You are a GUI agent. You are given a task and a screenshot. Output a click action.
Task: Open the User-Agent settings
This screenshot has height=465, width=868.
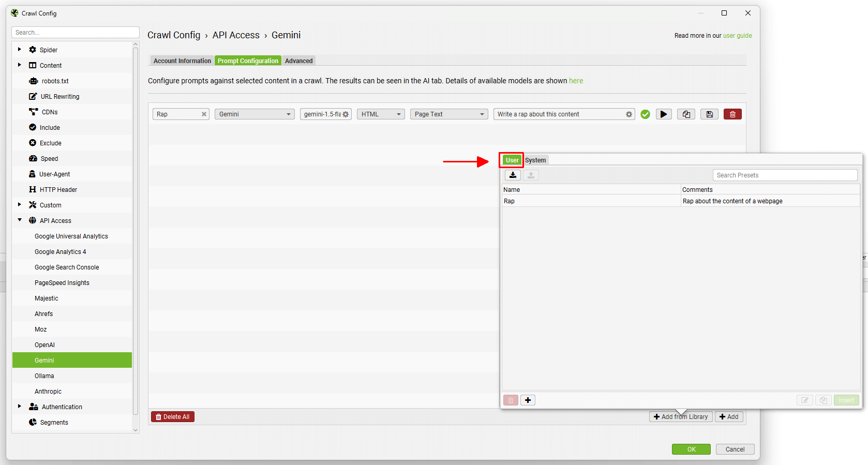coord(54,174)
